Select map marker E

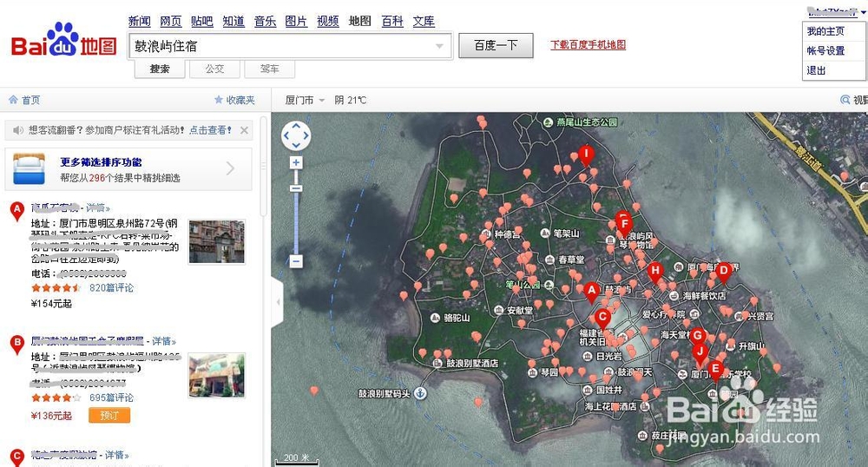click(715, 371)
